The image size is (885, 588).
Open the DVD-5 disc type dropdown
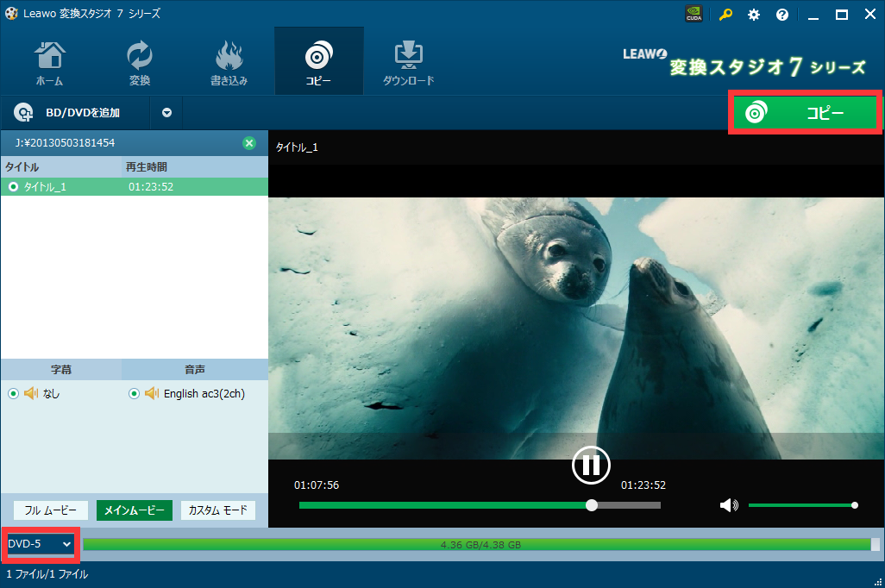click(40, 544)
